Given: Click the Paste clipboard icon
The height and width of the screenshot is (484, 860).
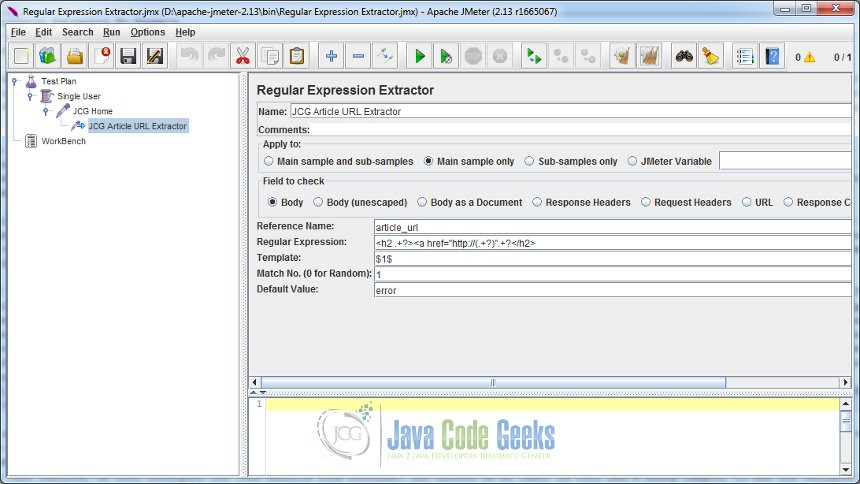Looking at the screenshot, I should (296, 56).
